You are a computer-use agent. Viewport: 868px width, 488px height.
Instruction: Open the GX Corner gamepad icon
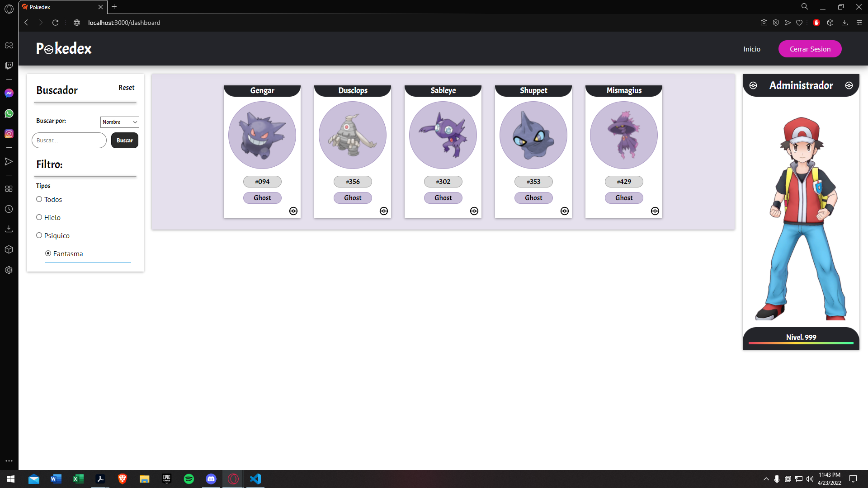click(x=9, y=45)
